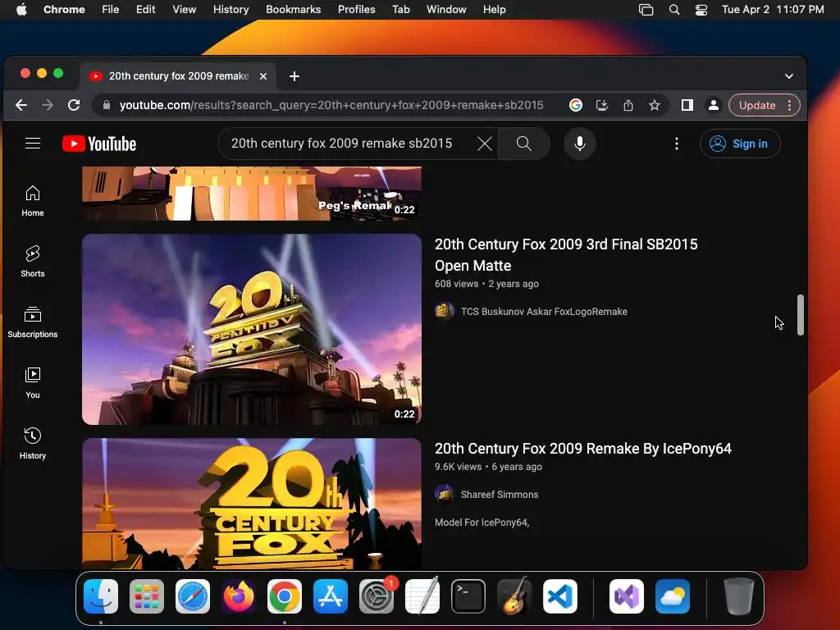The width and height of the screenshot is (840, 630).
Task: Open Launchpad from the Dock
Action: click(147, 596)
